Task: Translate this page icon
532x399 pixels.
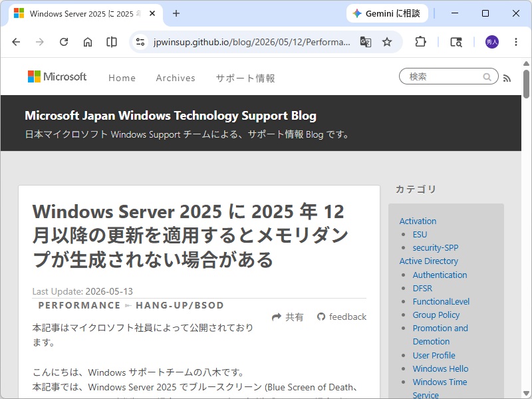Action: [365, 42]
